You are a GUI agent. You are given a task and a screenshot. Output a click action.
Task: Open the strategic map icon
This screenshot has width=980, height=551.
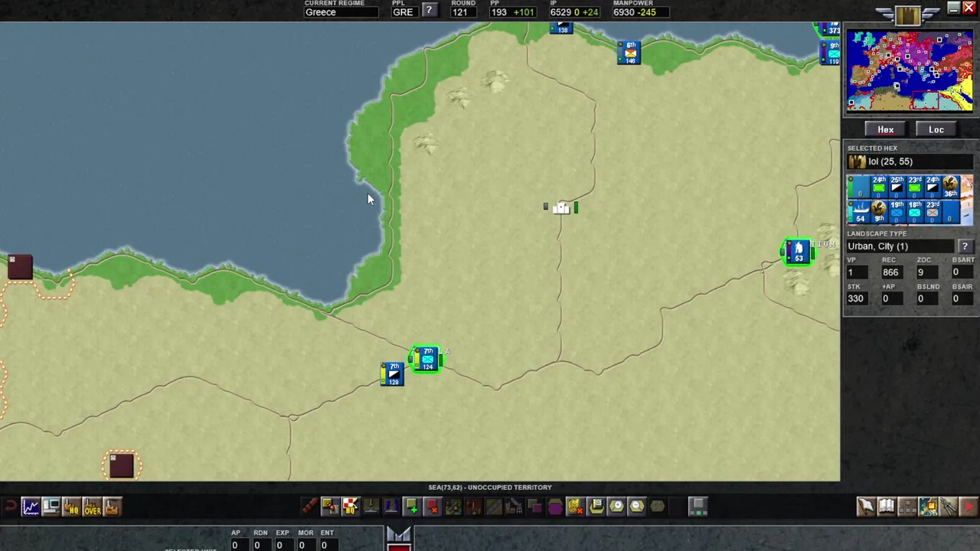click(928, 507)
